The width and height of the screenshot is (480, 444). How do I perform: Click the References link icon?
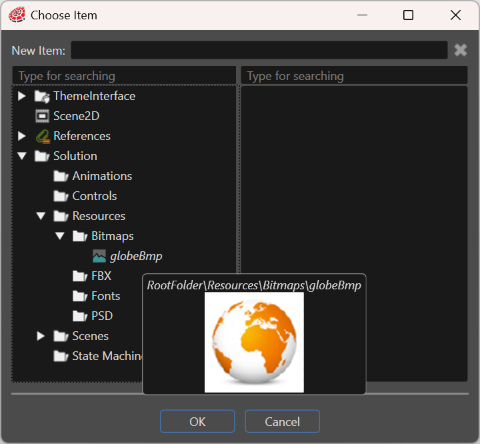[43, 136]
